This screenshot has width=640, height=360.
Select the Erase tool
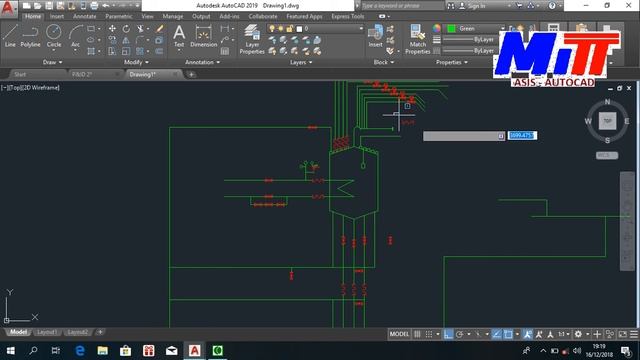point(160,29)
